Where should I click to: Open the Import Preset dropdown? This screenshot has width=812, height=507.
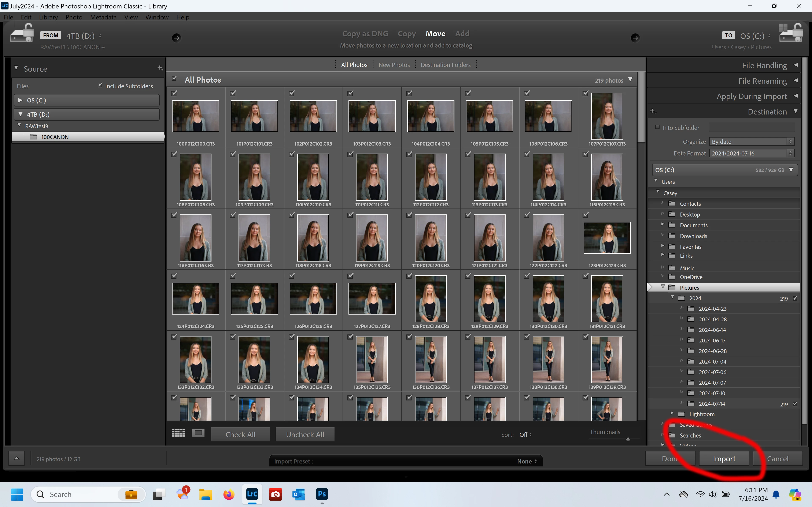coord(527,461)
